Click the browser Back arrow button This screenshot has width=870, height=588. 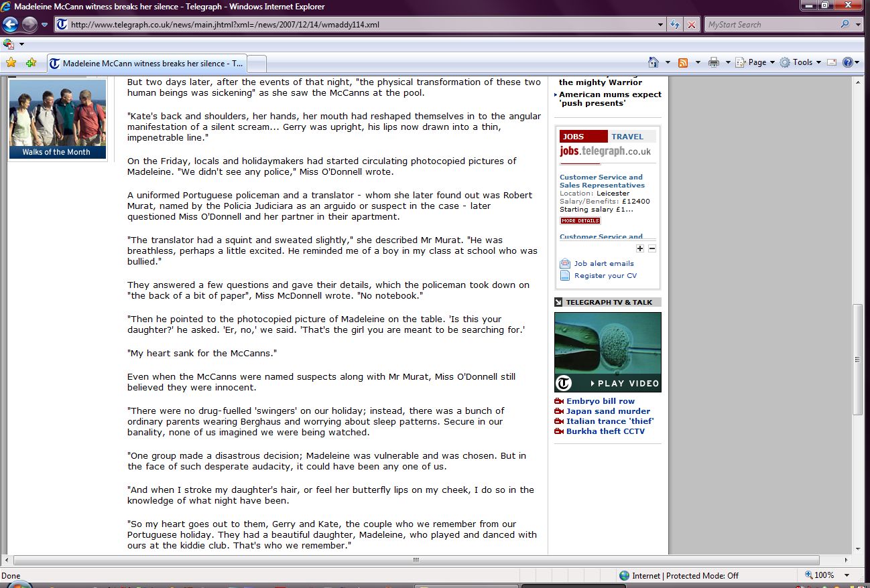tap(11, 25)
